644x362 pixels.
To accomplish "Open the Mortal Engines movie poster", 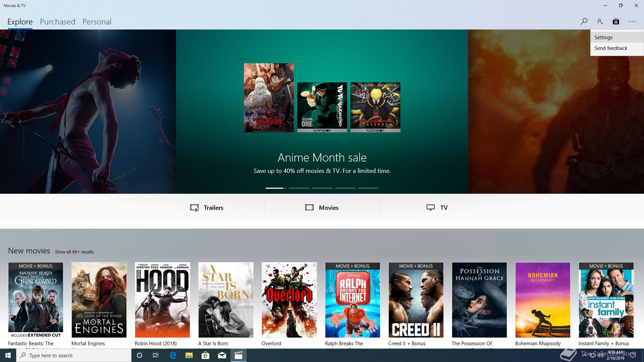I will tap(99, 300).
